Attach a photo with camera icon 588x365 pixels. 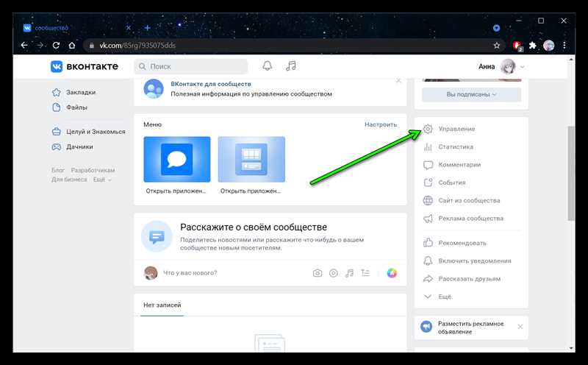(x=318, y=273)
